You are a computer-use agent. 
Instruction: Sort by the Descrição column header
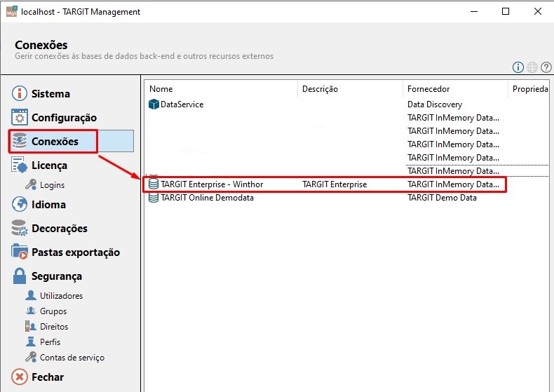350,89
